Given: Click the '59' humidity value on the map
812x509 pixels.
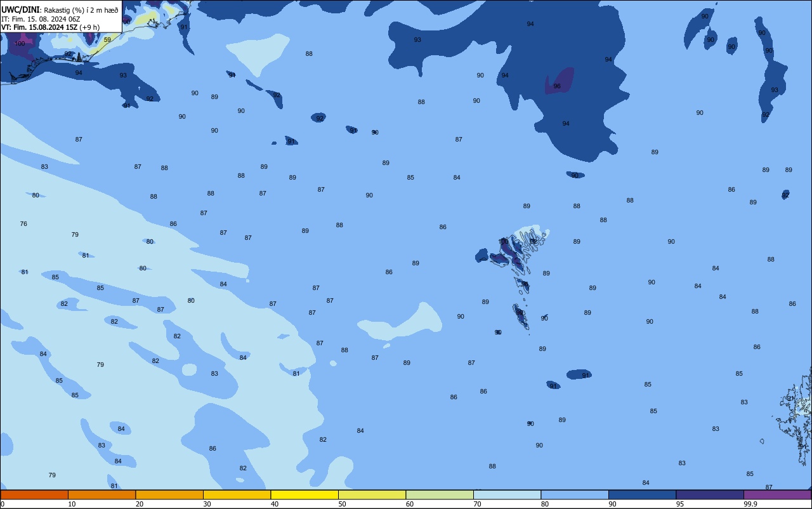Looking at the screenshot, I should click(107, 40).
